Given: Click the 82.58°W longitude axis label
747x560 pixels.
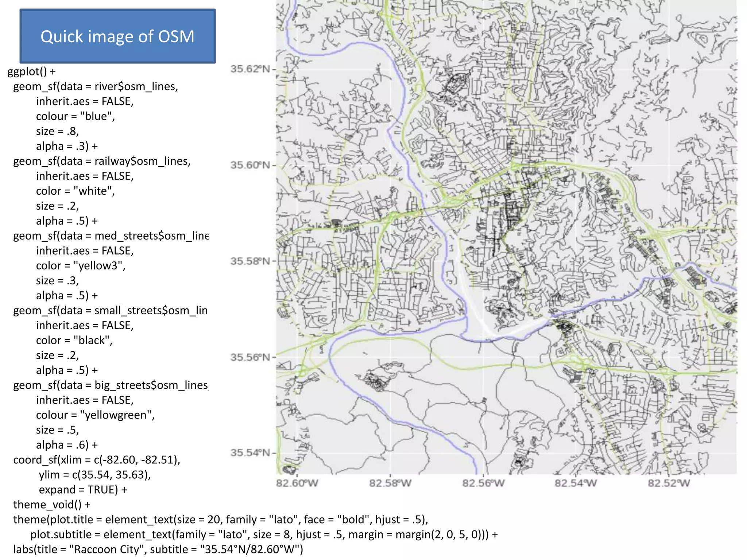Looking at the screenshot, I should coord(390,483).
